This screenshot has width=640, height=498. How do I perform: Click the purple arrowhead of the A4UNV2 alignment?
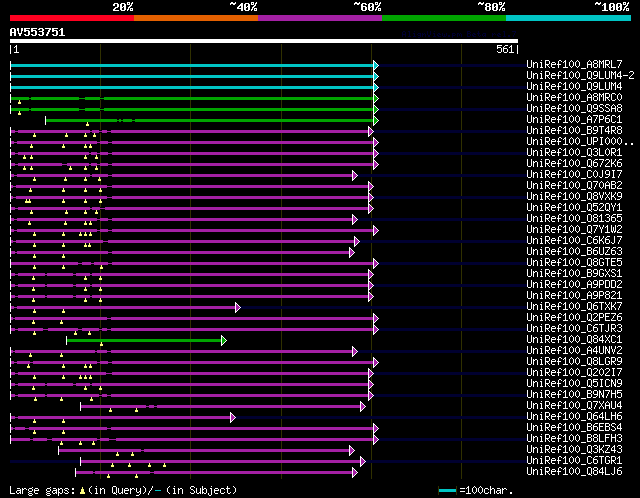(355, 351)
